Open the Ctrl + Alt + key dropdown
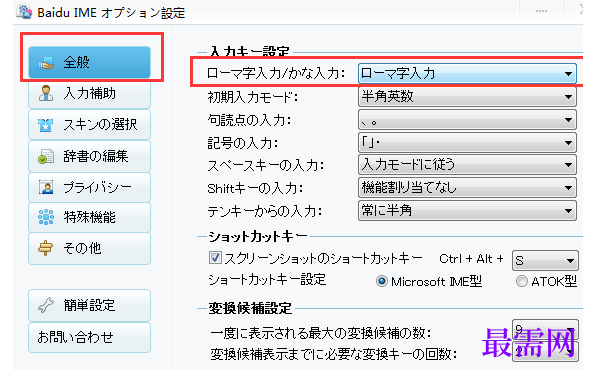 click(545, 260)
